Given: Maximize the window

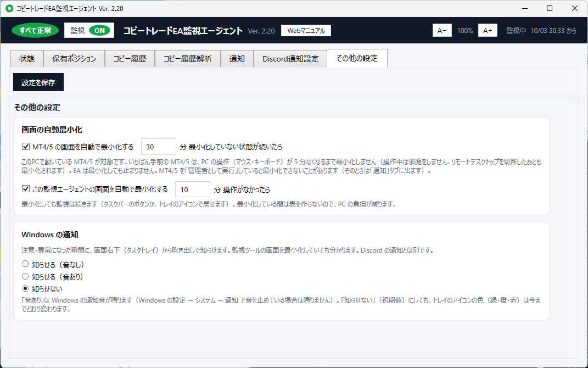Looking at the screenshot, I should click(550, 8).
